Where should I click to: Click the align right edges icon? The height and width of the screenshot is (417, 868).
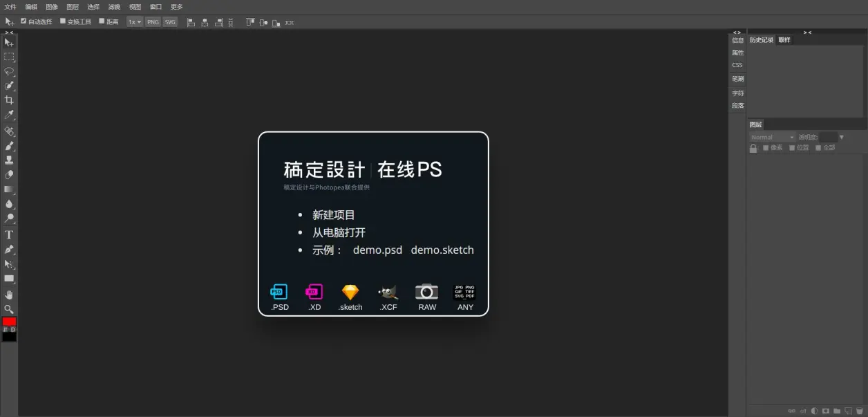(218, 22)
